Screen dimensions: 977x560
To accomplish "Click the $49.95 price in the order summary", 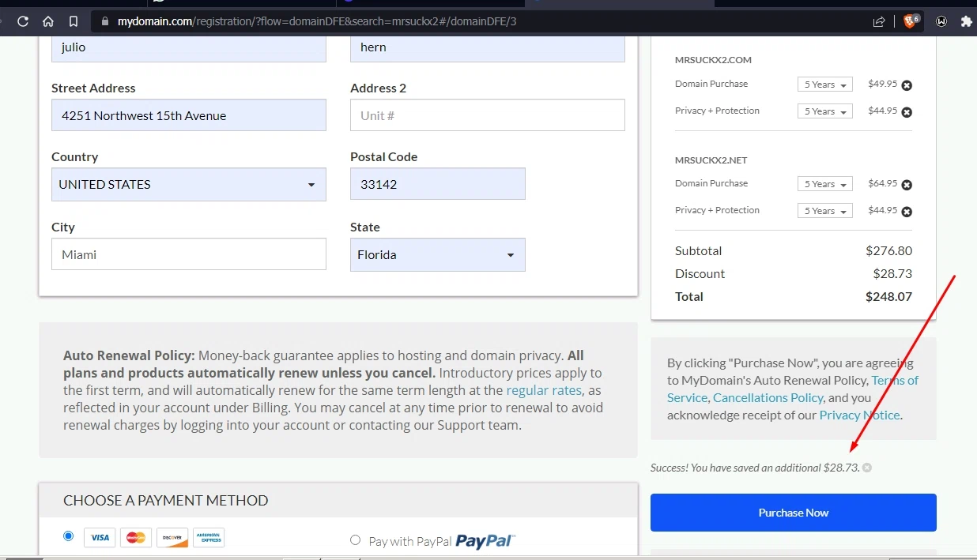I will coord(882,84).
